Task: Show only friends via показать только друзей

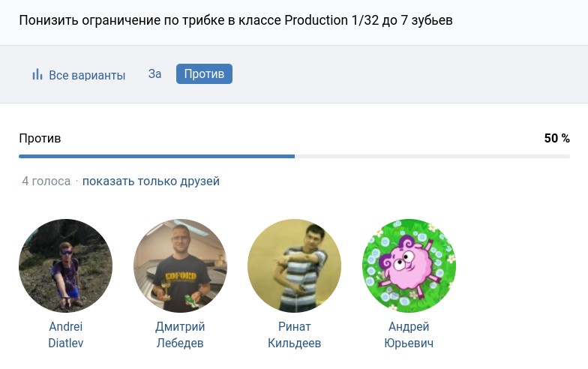Action: coord(151,181)
